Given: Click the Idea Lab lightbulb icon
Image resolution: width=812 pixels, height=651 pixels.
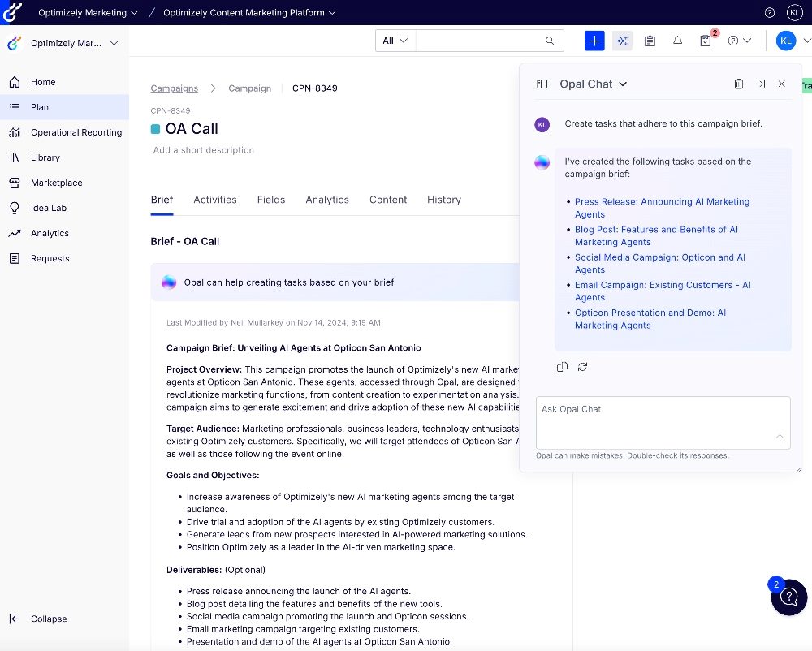Looking at the screenshot, I should (x=15, y=208).
